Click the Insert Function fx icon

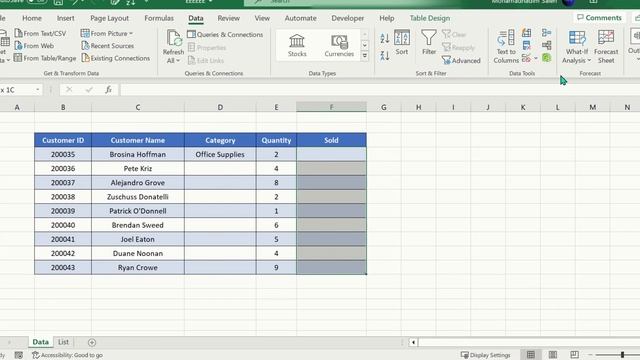click(108, 89)
